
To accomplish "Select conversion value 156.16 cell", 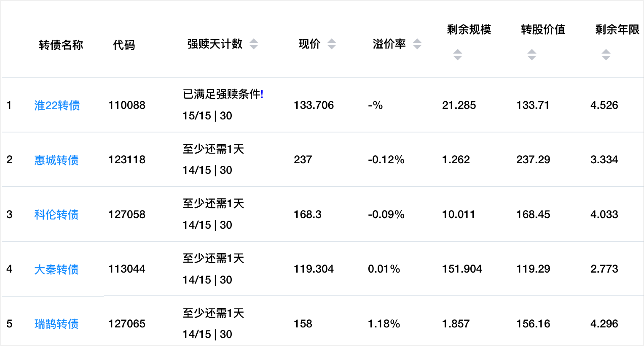I will (x=533, y=324).
